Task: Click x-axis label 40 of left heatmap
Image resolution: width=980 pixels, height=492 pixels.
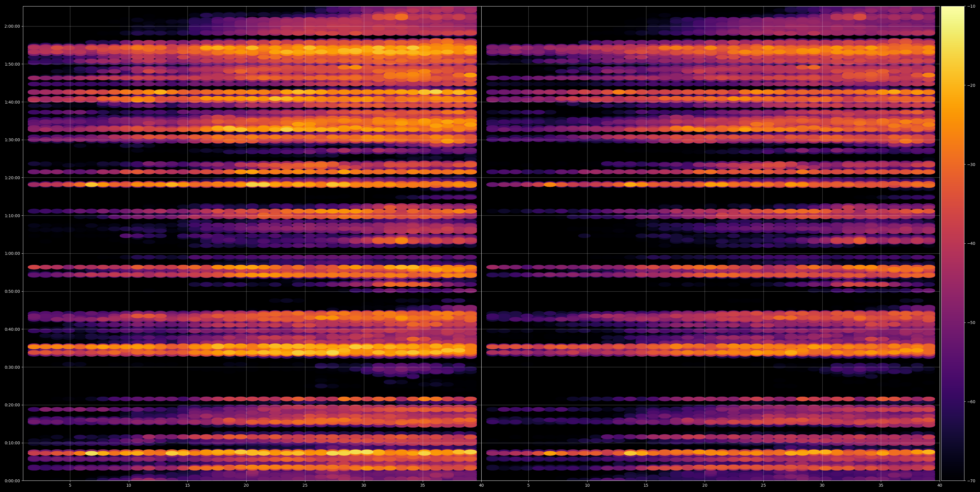Action: pos(481,486)
